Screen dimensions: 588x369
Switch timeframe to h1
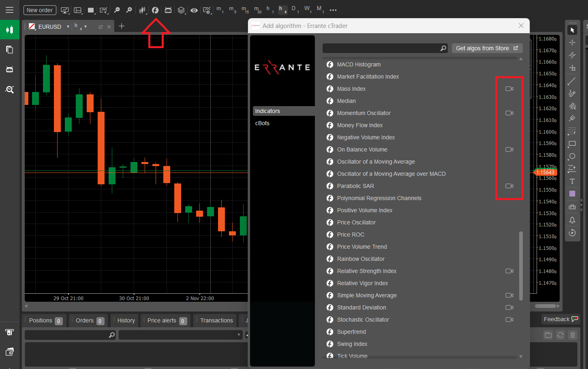[x=270, y=10]
